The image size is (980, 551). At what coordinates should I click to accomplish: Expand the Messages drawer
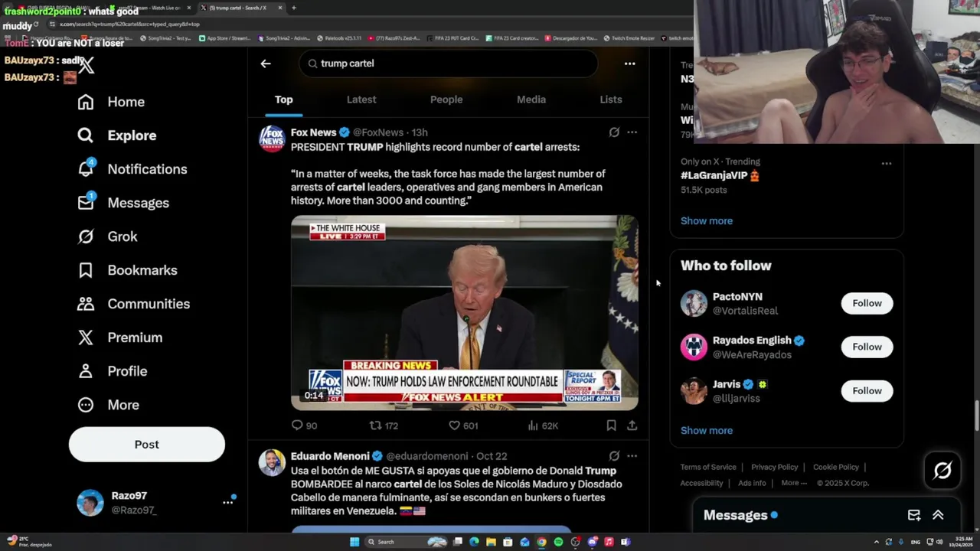(x=938, y=515)
